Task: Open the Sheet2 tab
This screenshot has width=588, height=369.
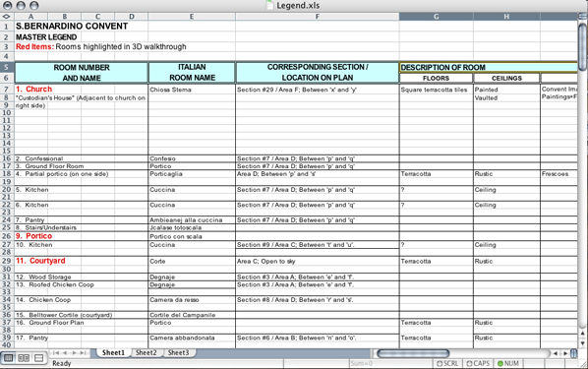Action: pyautogui.click(x=146, y=352)
